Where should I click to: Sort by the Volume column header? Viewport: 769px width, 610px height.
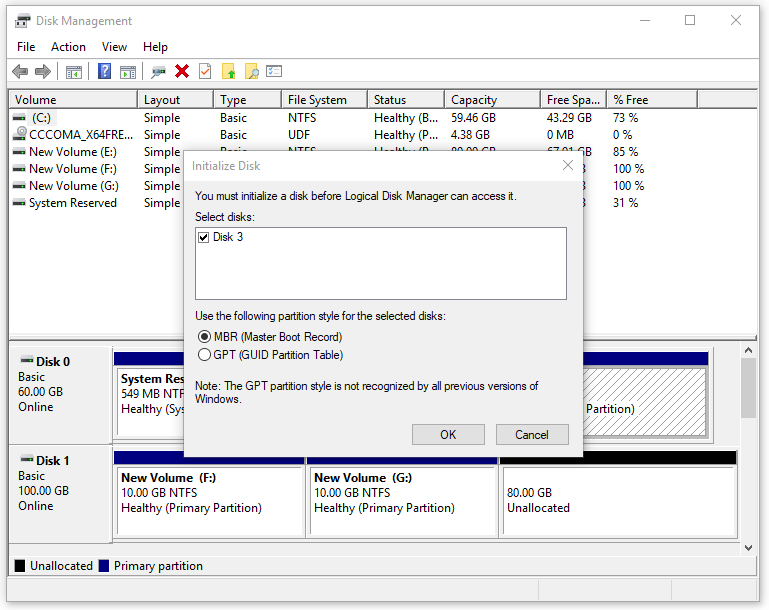pyautogui.click(x=73, y=100)
